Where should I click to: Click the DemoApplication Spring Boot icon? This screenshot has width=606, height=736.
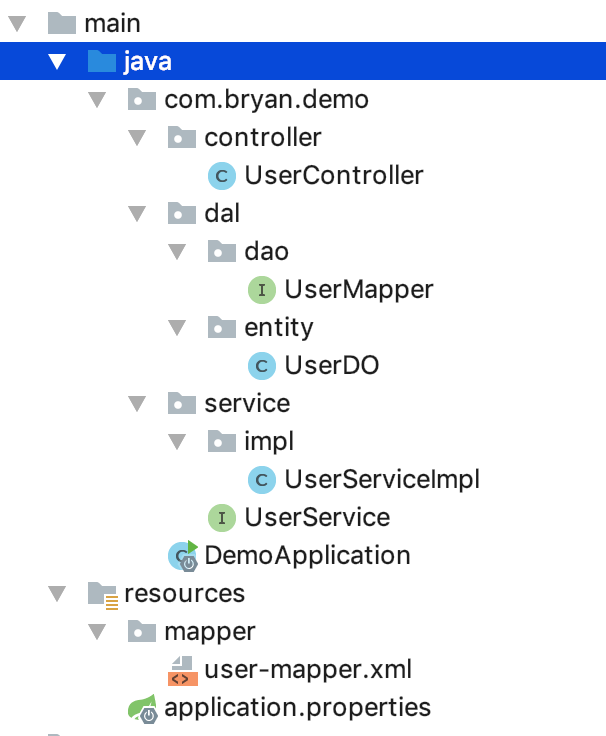tap(183, 556)
